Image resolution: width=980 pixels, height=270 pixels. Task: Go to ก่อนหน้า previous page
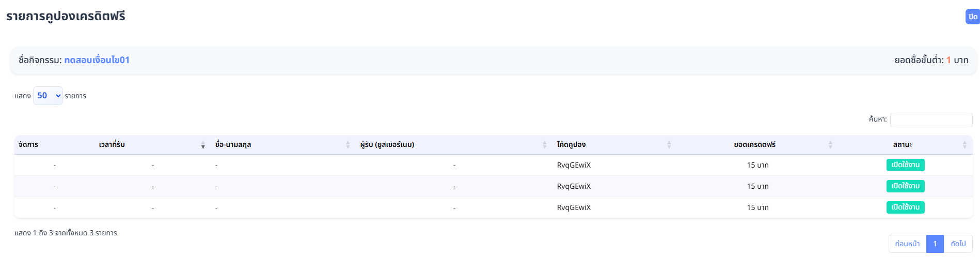[x=907, y=244]
